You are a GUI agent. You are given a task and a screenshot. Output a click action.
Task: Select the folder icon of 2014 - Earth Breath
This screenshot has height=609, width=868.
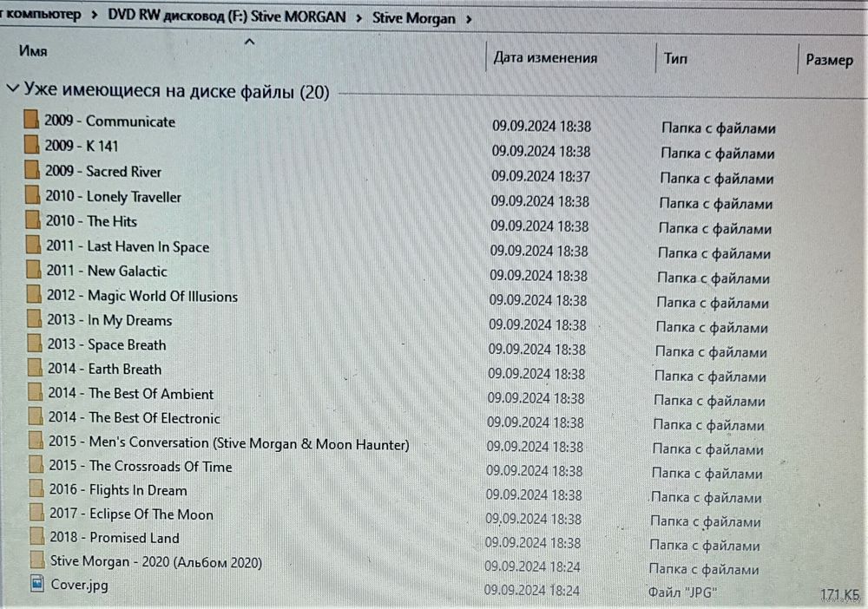pos(35,367)
